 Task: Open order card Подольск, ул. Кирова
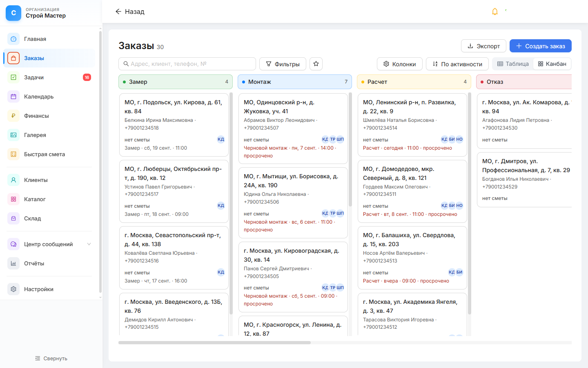pos(174,125)
